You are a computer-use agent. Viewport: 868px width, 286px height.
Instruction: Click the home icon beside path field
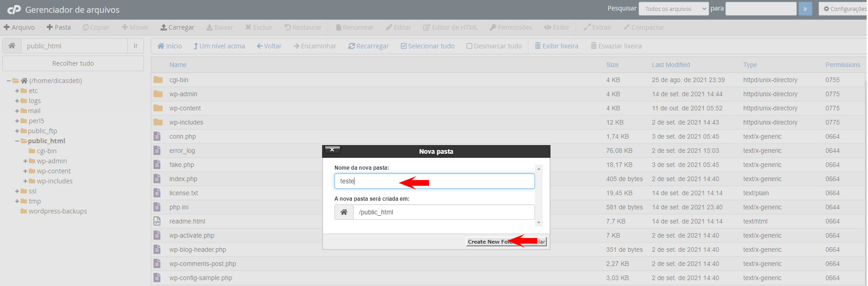[x=12, y=46]
